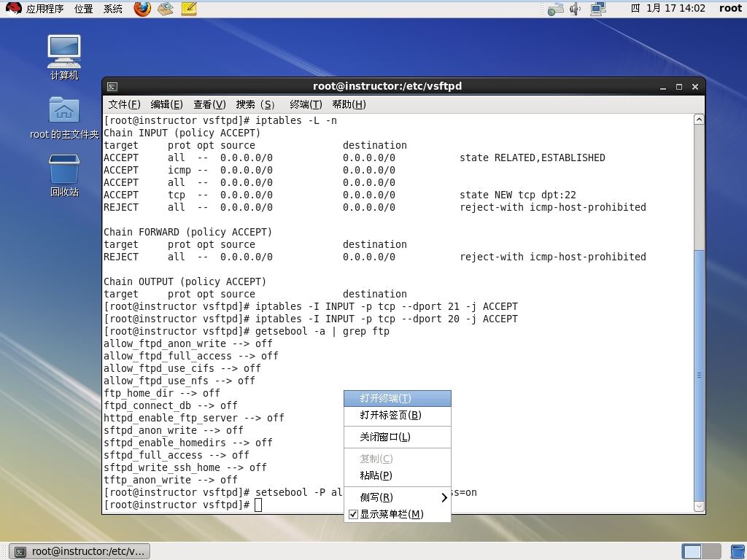Open the network connection tray icon
747x560 pixels.
coord(555,9)
